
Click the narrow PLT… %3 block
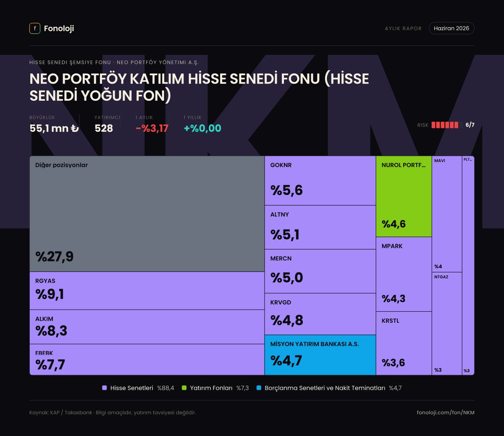tap(468, 266)
